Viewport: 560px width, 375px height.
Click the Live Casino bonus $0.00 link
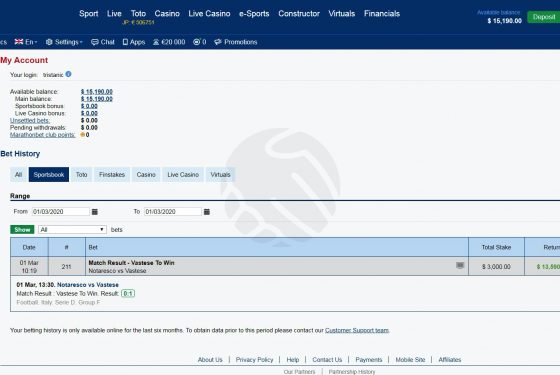[89, 113]
